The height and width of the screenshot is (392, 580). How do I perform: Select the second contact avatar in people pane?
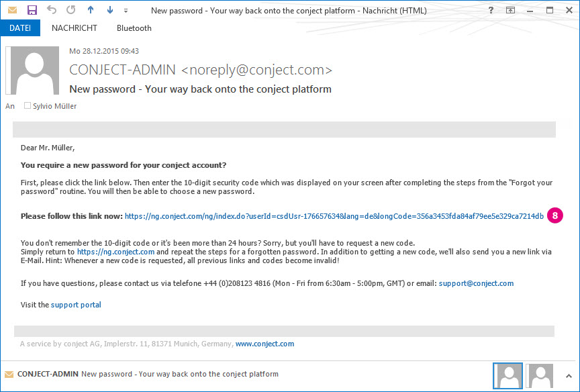540,376
